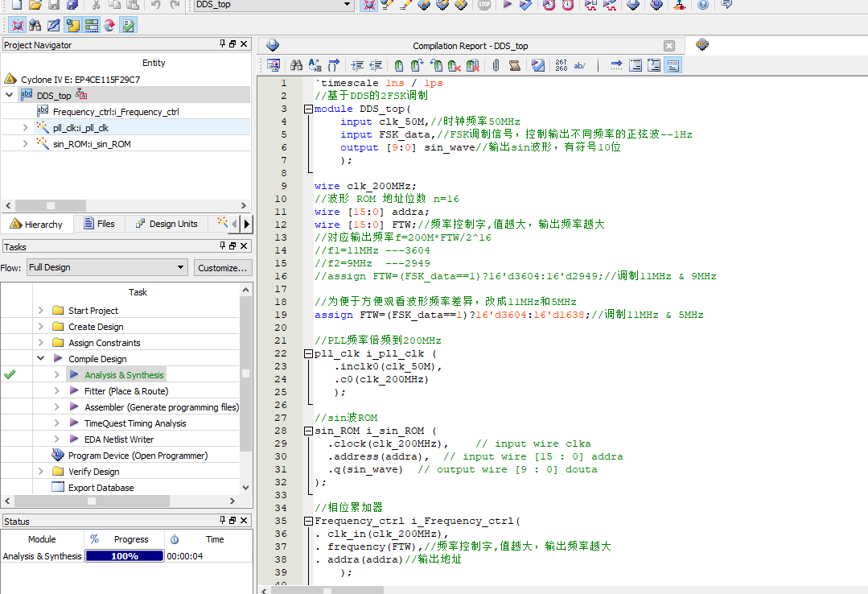Switch to the Files tab
The image size is (868, 594).
99,224
